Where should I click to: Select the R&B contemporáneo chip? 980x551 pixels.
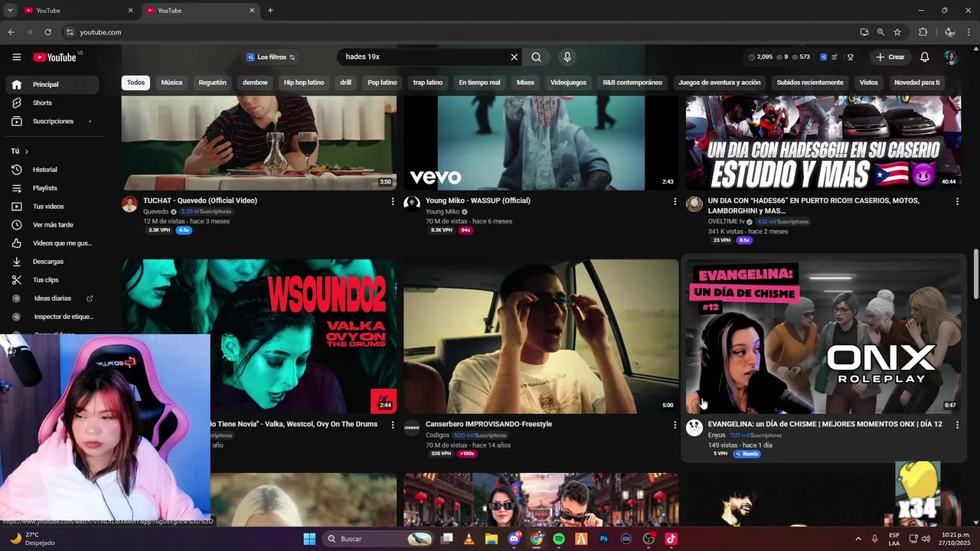tap(632, 83)
